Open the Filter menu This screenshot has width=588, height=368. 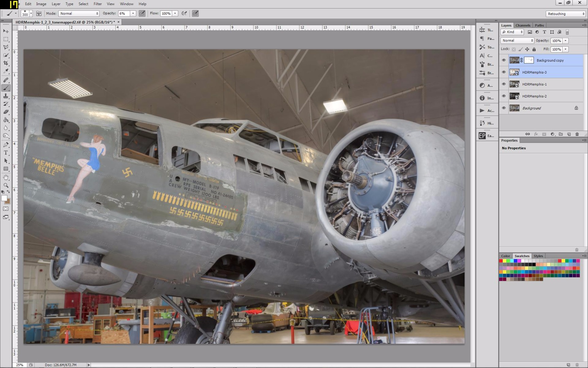coord(98,4)
